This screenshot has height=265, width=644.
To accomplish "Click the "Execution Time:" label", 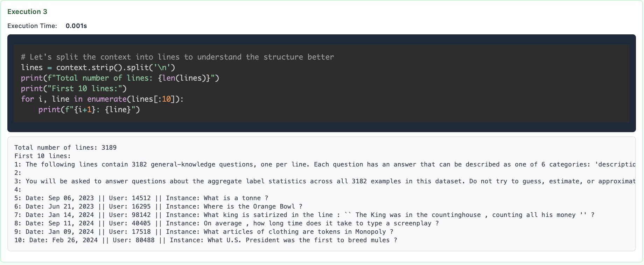I will (x=32, y=26).
